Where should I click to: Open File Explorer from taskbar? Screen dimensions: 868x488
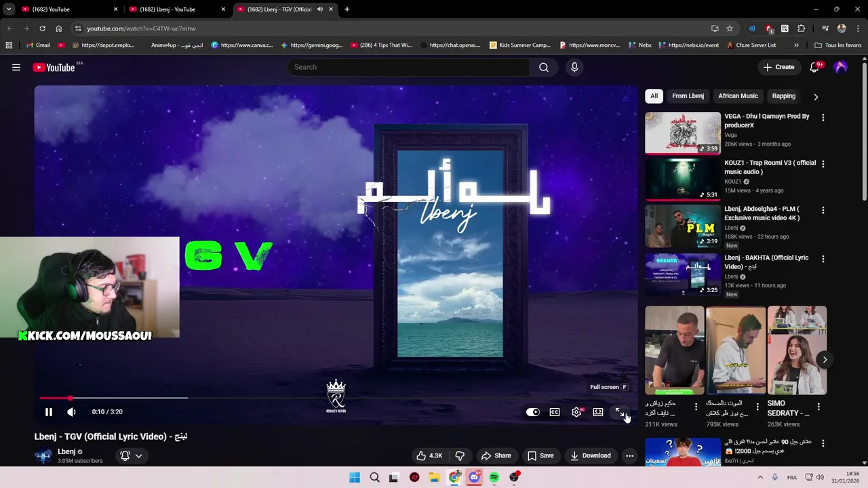434,477
